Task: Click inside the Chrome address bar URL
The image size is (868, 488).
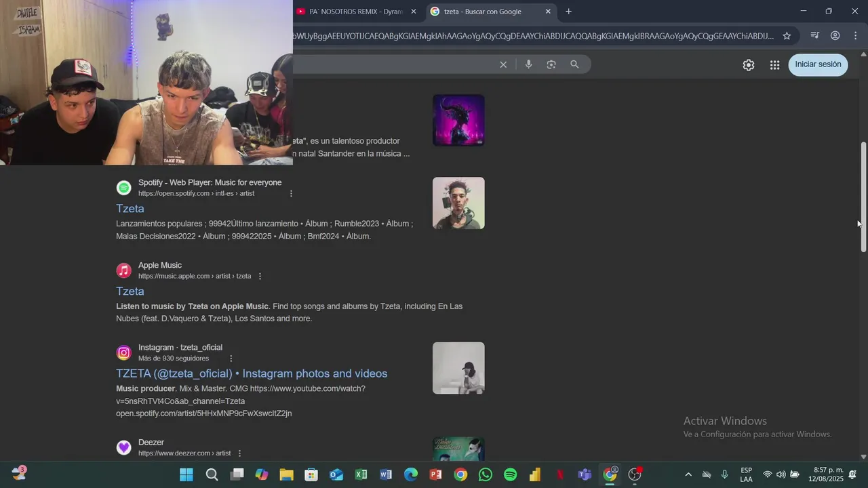Action: [x=533, y=36]
